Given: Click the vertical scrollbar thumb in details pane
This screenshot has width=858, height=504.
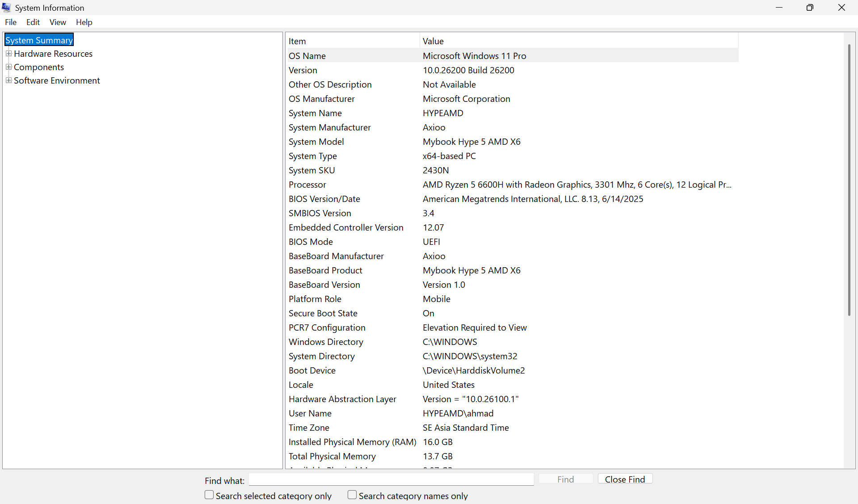Looking at the screenshot, I should point(849,180).
